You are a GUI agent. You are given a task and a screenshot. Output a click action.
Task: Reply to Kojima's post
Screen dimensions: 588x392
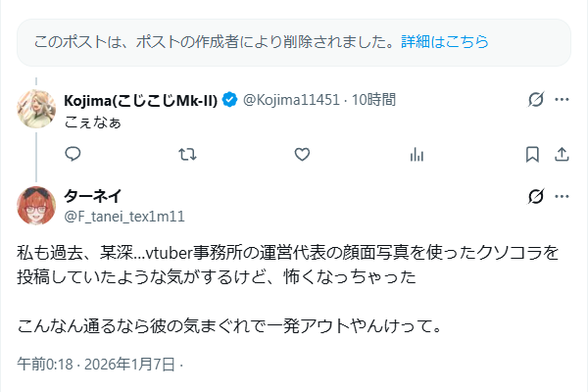(x=73, y=154)
